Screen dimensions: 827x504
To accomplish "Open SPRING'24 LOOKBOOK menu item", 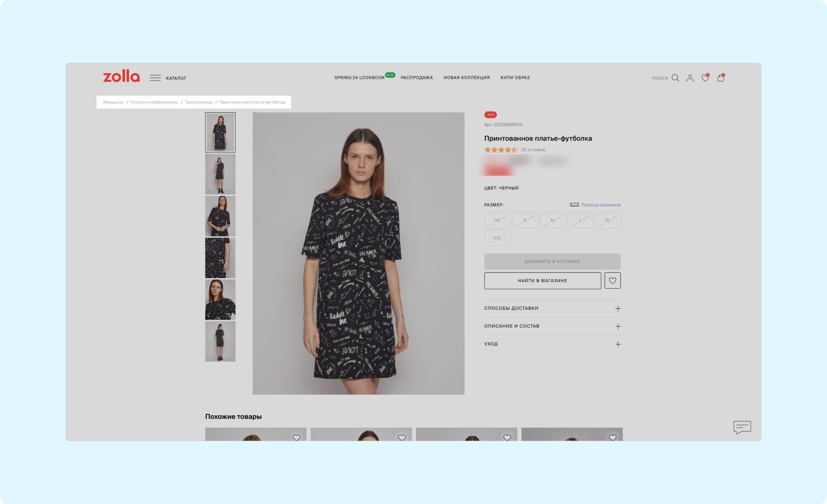I will pos(359,78).
